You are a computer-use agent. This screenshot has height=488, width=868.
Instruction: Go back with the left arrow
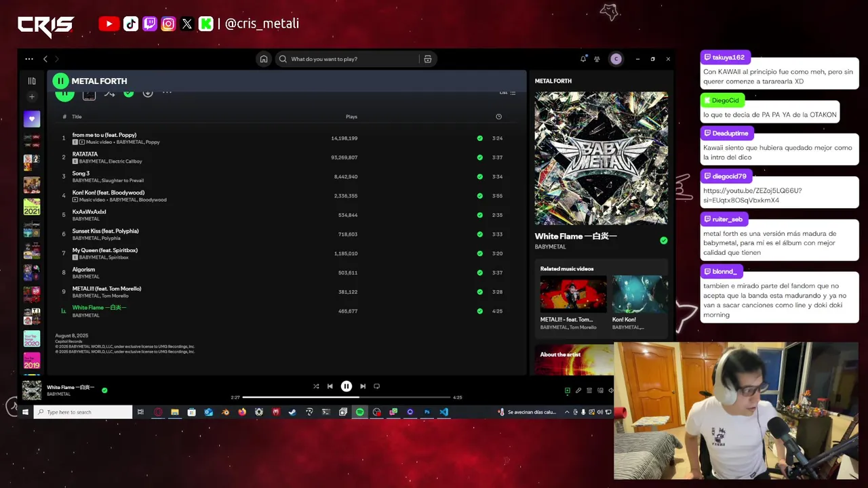tap(45, 59)
